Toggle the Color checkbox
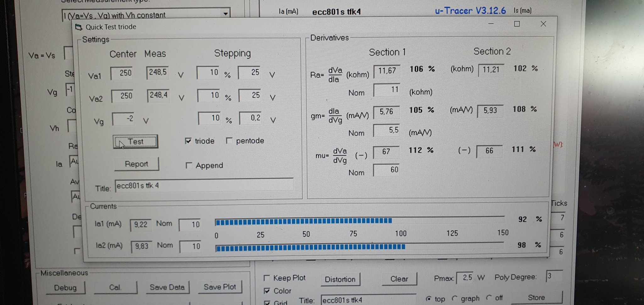This screenshot has height=305, width=644. (267, 291)
